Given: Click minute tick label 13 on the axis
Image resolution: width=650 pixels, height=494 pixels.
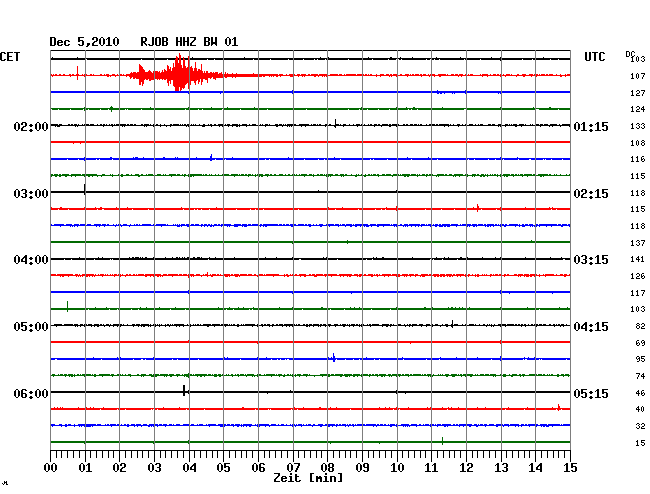Looking at the screenshot, I should tap(501, 468).
